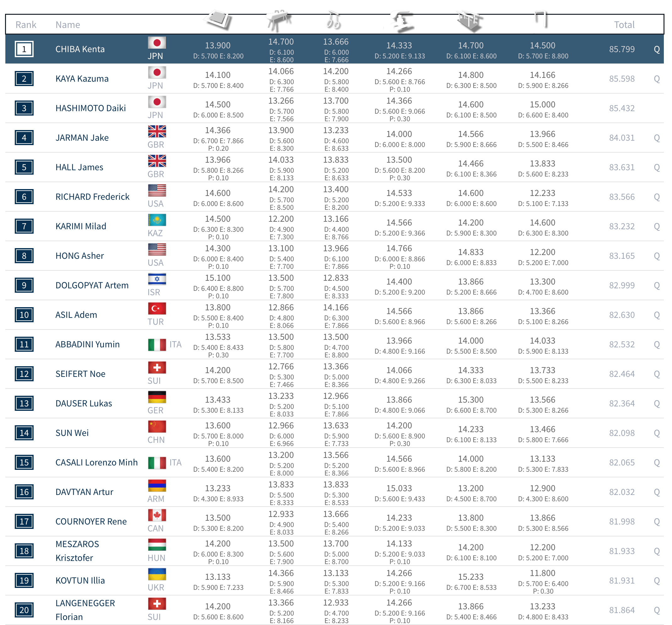This screenshot has width=672, height=625.
Task: Select the rank 13 badge for DAUSER Lukas
Action: [x=24, y=404]
